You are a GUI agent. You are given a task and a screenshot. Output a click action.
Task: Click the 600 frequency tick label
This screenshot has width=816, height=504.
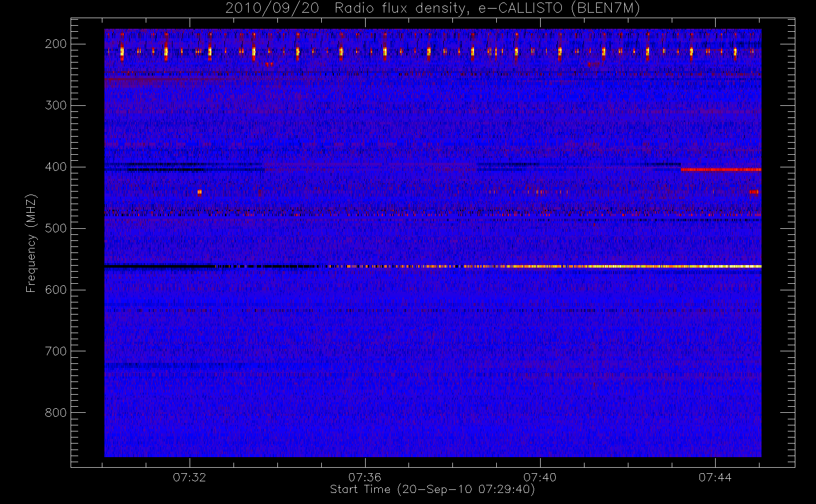(x=56, y=290)
